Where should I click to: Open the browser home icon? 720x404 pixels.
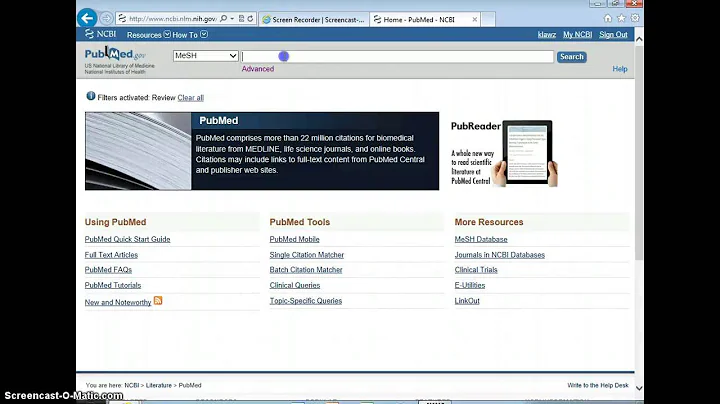coord(608,18)
